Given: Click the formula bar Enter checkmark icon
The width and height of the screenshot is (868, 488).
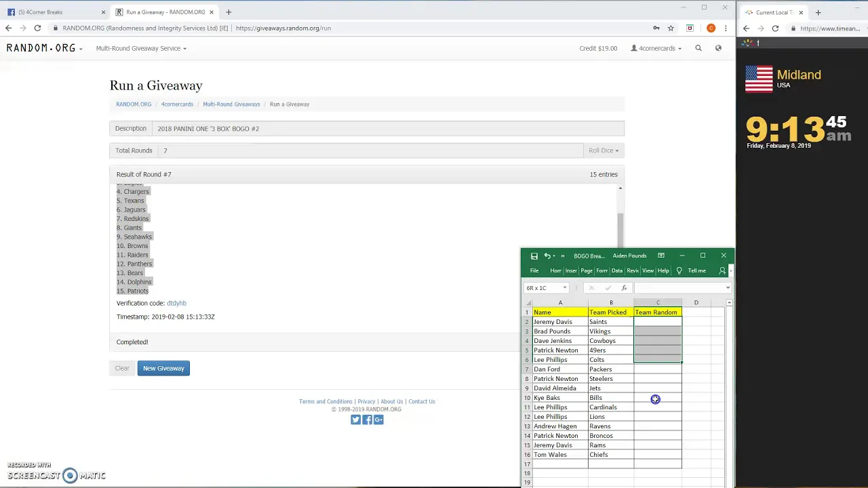Looking at the screenshot, I should coord(608,288).
